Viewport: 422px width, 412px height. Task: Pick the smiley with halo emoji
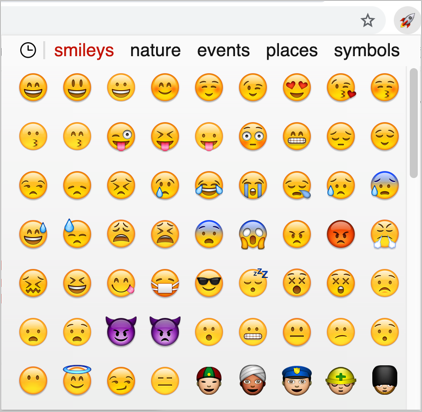pyautogui.click(x=77, y=379)
